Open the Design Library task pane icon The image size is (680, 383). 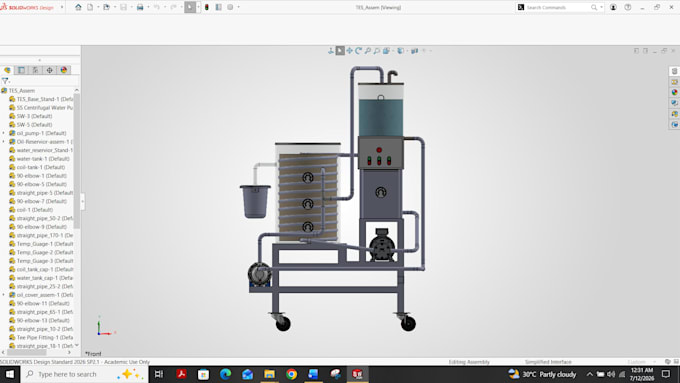(x=674, y=82)
